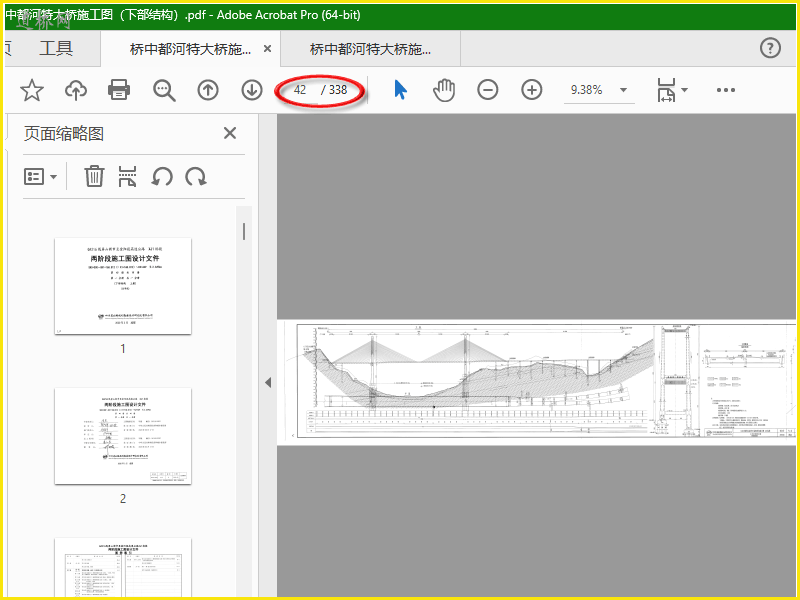Collapse the left navigation pane arrow
800x600 pixels.
coord(268,383)
